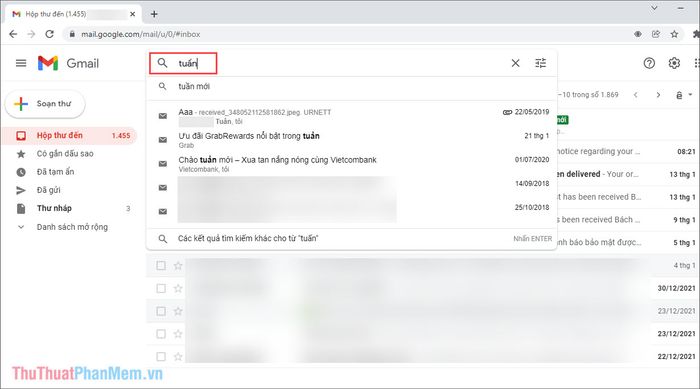
Task: Open the Gmail main menu hamburger icon
Action: (x=21, y=63)
